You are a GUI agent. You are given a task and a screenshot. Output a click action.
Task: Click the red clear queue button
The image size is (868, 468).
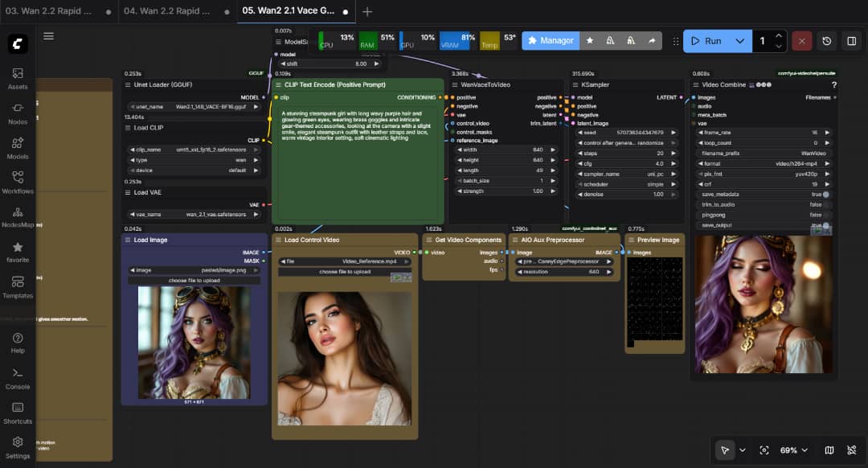801,39
